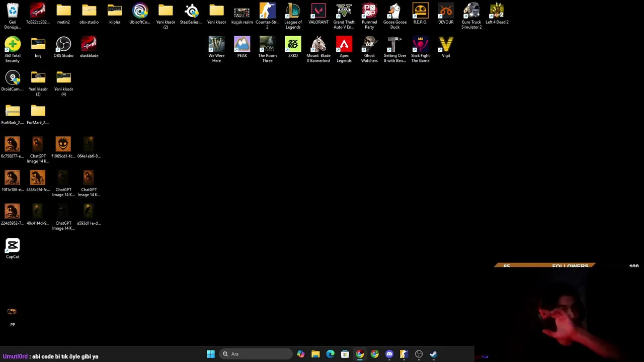Screen dimensions: 644x362
Task: Launch VALORANT from the desktop
Action: 318,14
